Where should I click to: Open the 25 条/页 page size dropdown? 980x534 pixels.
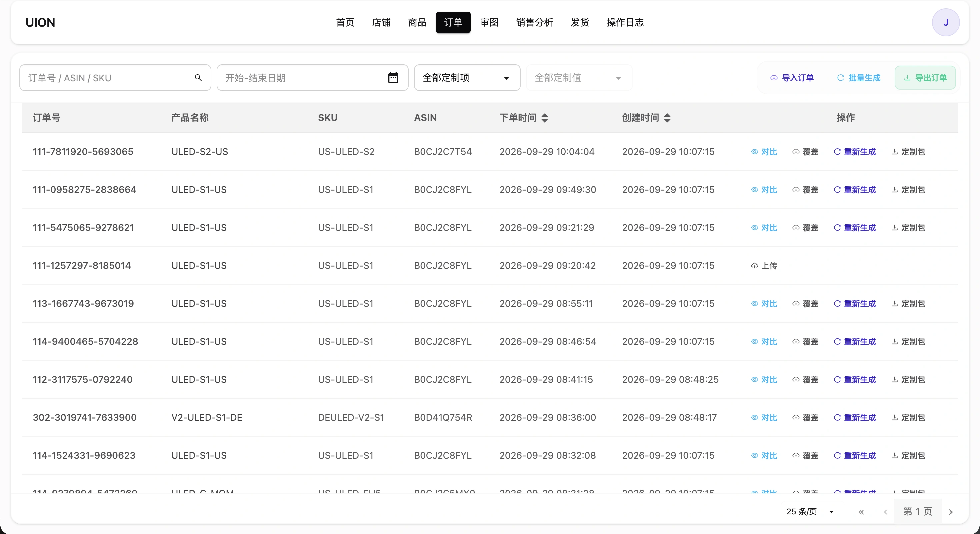pos(810,512)
